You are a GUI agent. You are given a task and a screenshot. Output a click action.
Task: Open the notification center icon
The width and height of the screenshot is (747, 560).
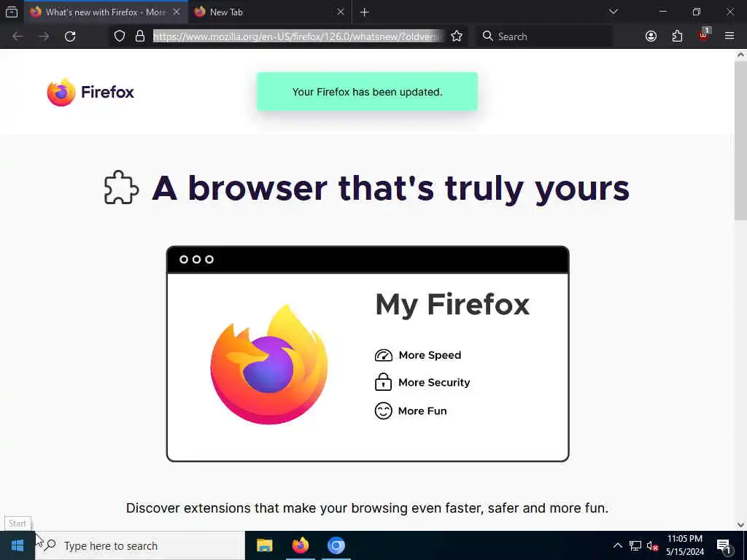724,545
